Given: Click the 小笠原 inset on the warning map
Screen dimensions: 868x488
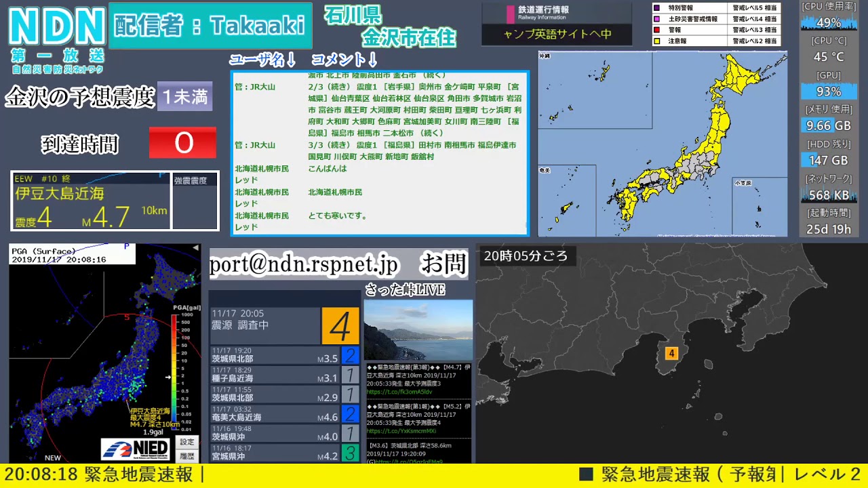Looking at the screenshot, I should [759, 207].
